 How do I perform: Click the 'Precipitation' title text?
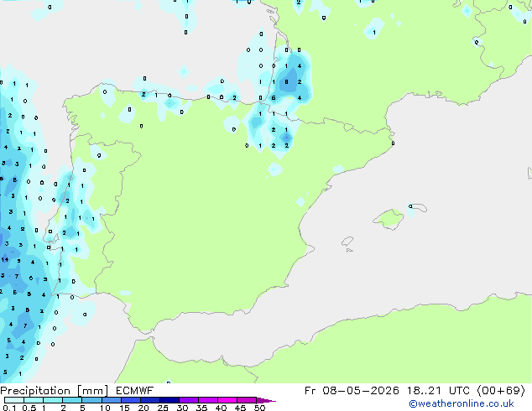coord(35,391)
